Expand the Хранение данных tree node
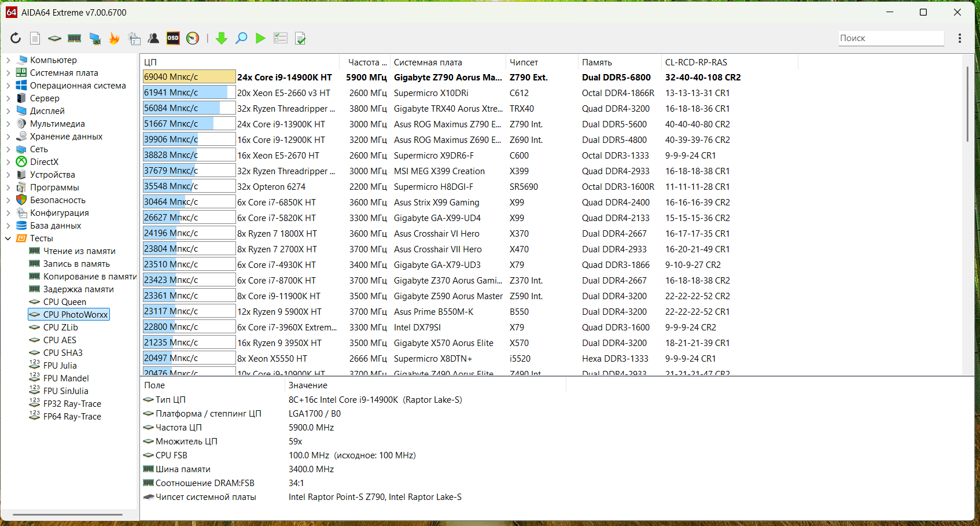The width and height of the screenshot is (980, 526). tap(8, 136)
